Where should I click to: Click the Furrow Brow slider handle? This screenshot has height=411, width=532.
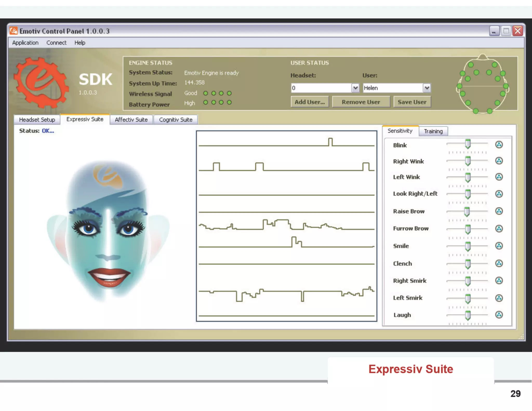(468, 229)
